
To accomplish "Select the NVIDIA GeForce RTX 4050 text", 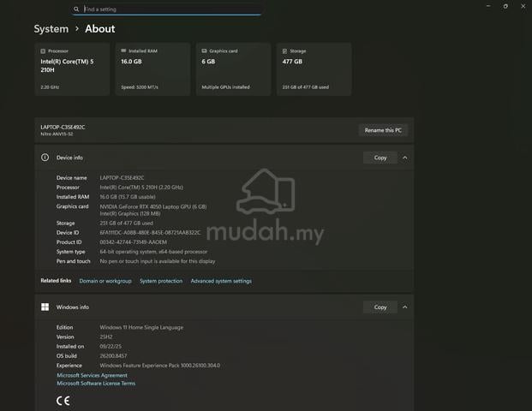I will tap(153, 206).
